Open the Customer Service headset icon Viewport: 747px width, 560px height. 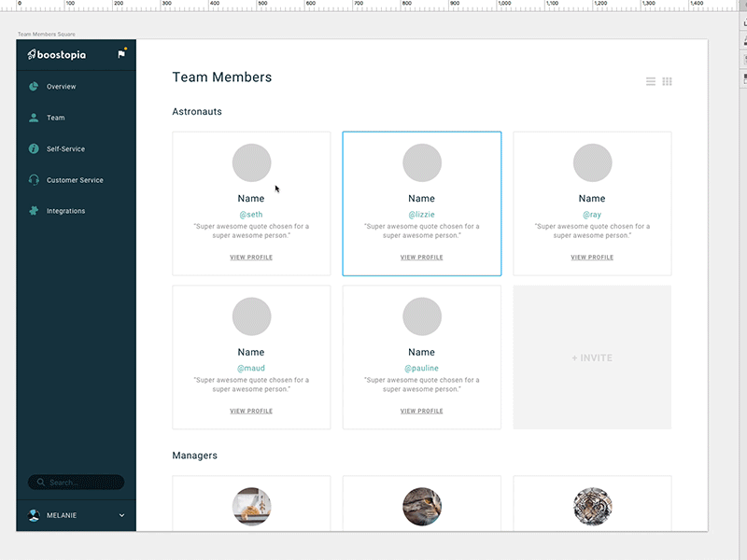click(x=34, y=180)
